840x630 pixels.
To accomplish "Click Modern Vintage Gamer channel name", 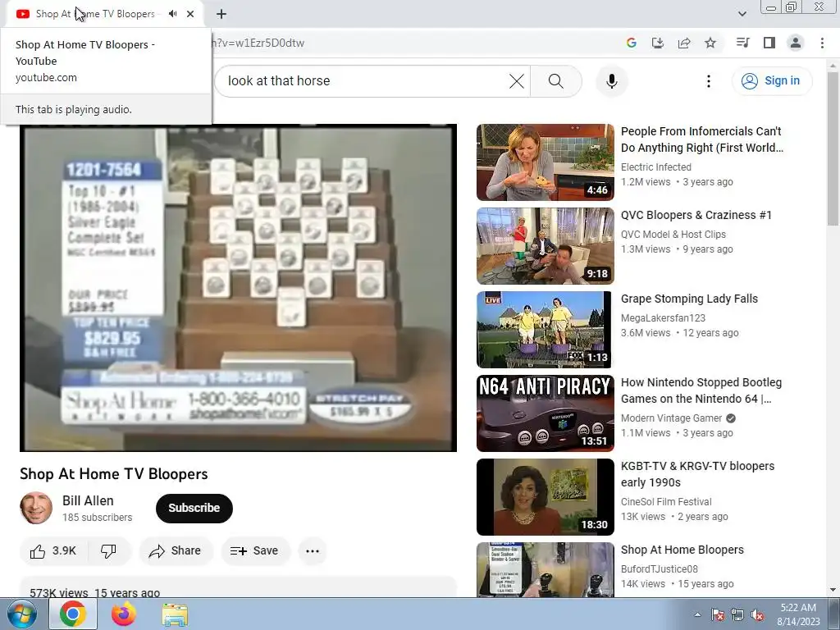I will 671,418.
